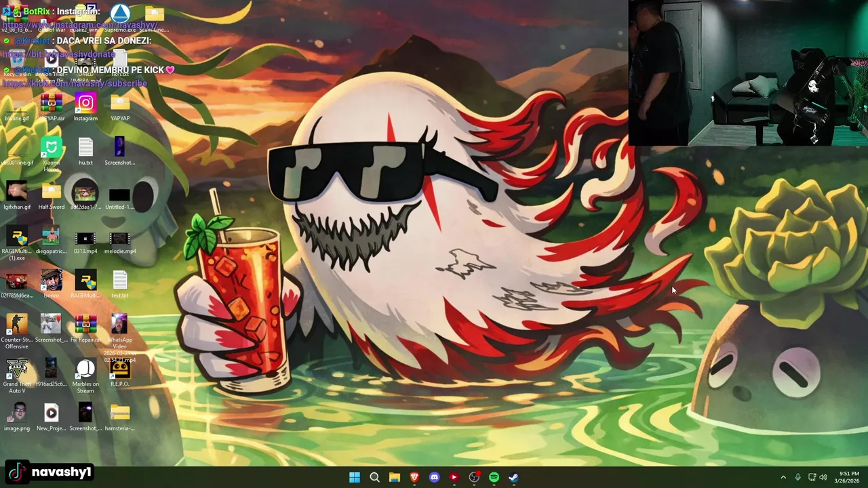868x488 pixels.
Task: Run RAGEMulti (1).exe installer
Action: click(x=17, y=244)
